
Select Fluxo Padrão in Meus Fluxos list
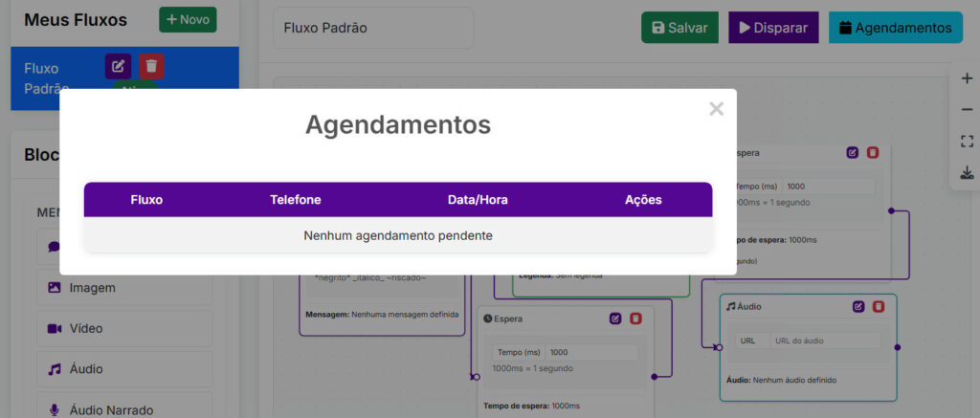(x=125, y=78)
